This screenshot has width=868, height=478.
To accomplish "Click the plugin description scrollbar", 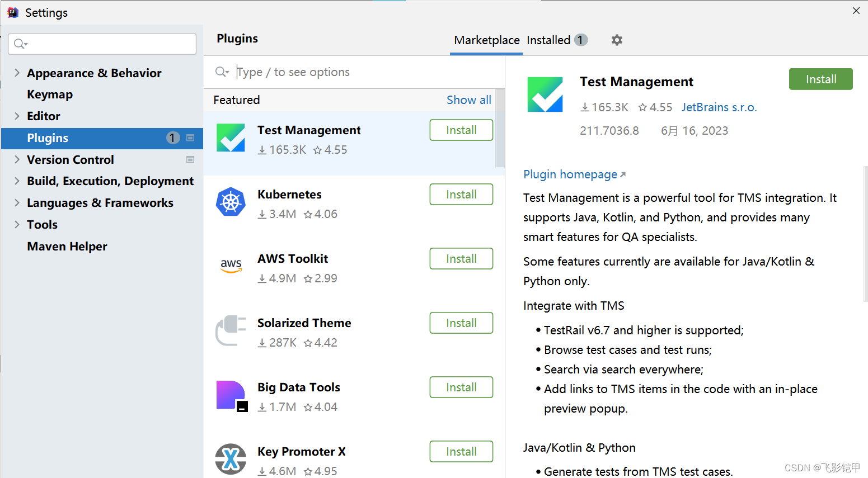I will [865, 234].
